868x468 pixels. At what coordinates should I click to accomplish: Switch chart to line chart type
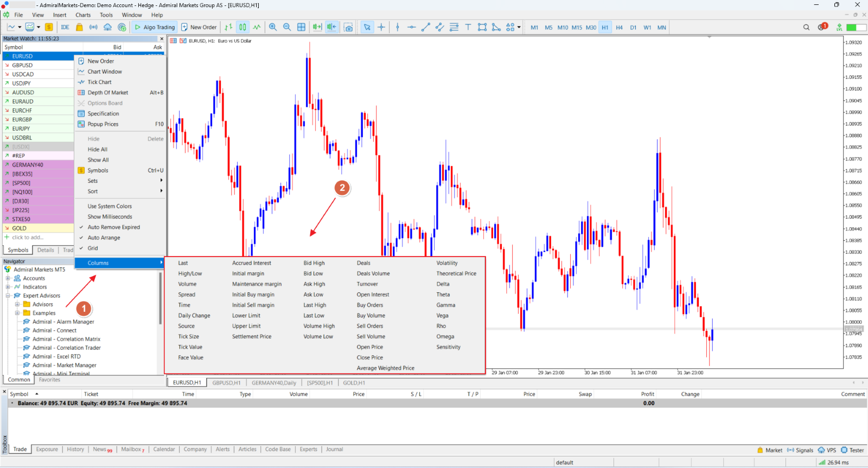(x=257, y=27)
